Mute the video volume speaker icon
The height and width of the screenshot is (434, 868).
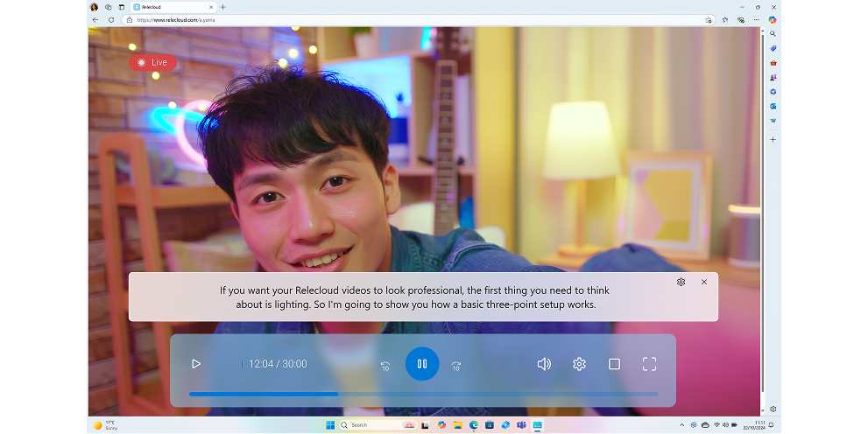click(x=544, y=364)
